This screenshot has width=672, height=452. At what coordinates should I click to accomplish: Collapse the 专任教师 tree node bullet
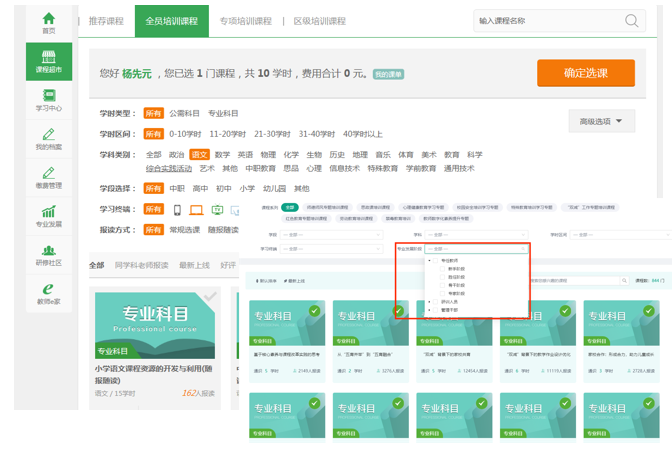(429, 260)
